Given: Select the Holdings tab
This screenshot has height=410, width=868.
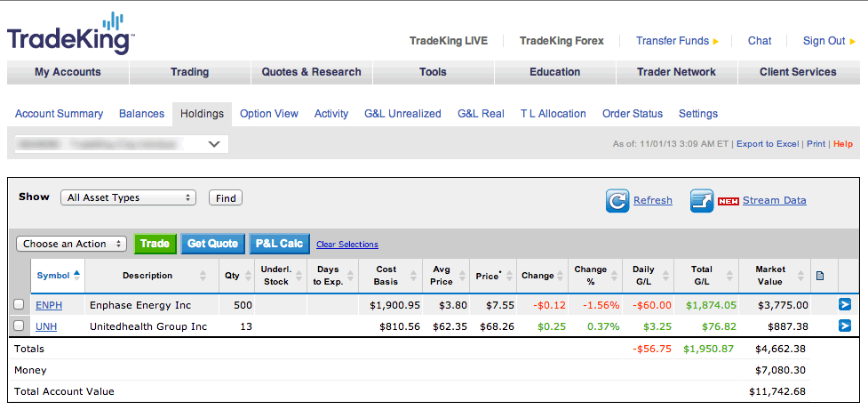Looking at the screenshot, I should pyautogui.click(x=202, y=114).
